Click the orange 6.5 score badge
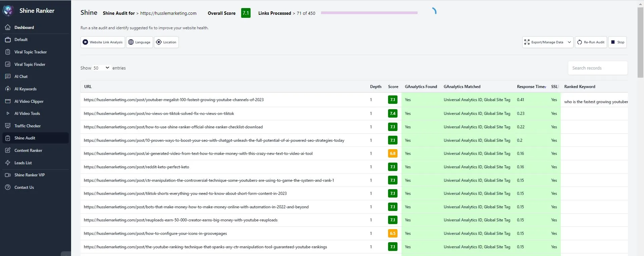The width and height of the screenshot is (644, 256). pos(392,233)
